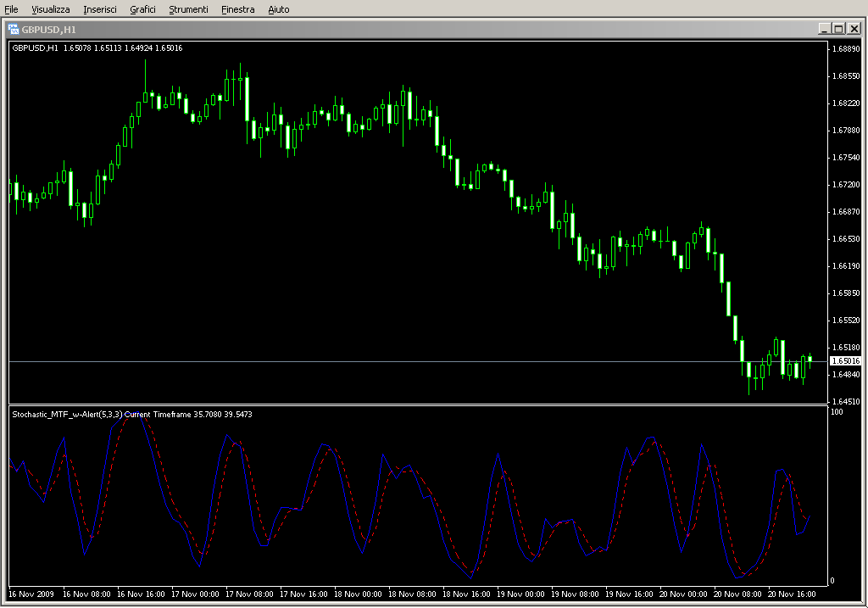Viewport: 868px width, 608px height.
Task: Click the 17 Nov 16:00 time label
Action: pyautogui.click(x=303, y=594)
